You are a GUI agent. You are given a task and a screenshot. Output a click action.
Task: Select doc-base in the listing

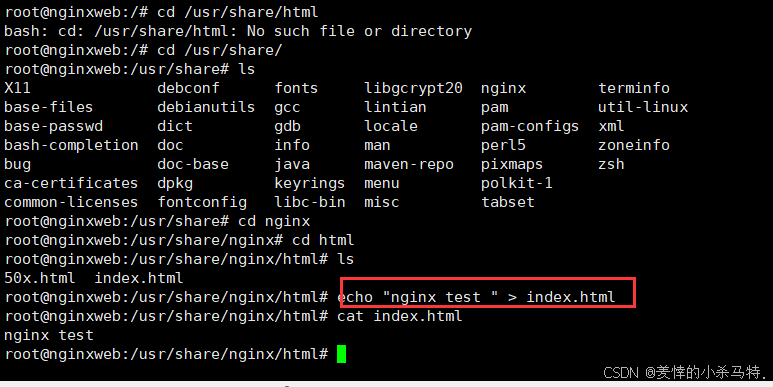(x=193, y=164)
